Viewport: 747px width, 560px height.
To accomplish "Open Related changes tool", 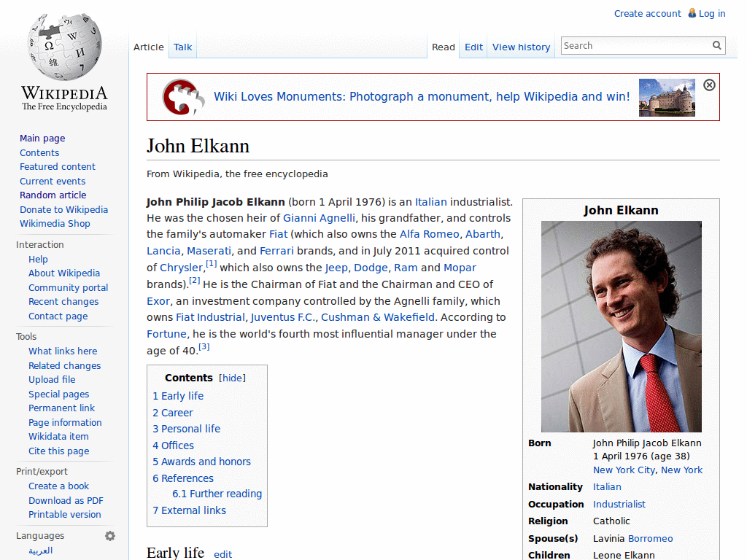I will pos(65,366).
